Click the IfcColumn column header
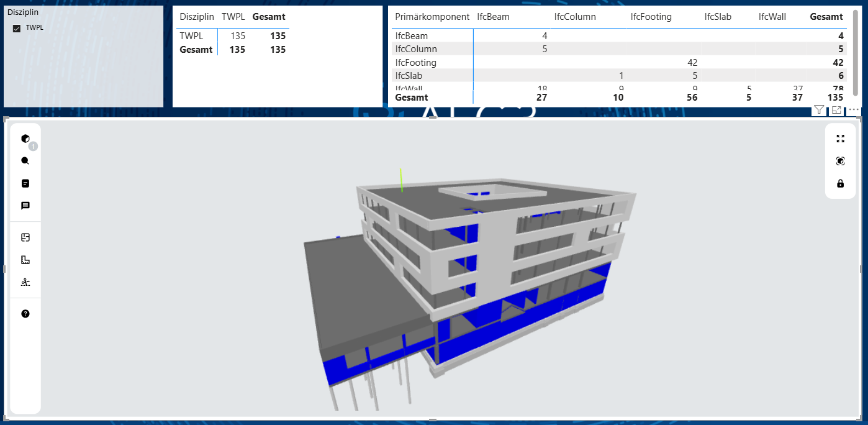This screenshot has width=868, height=425. coord(575,17)
